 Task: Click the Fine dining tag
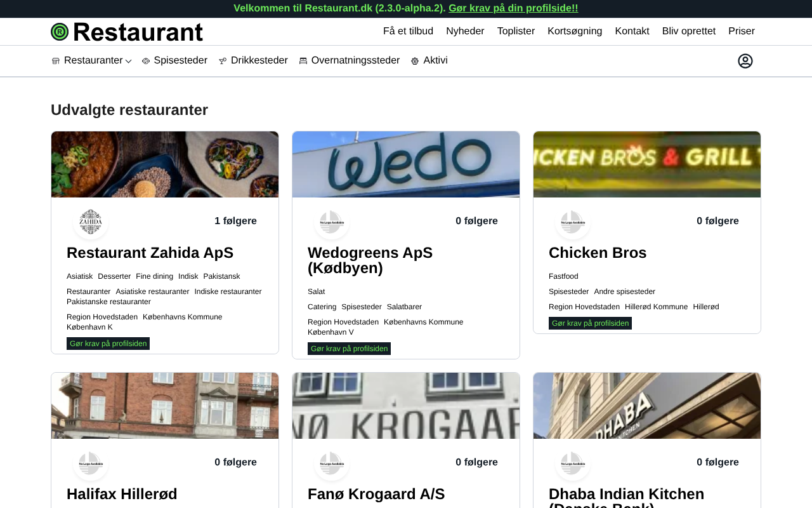click(x=154, y=276)
